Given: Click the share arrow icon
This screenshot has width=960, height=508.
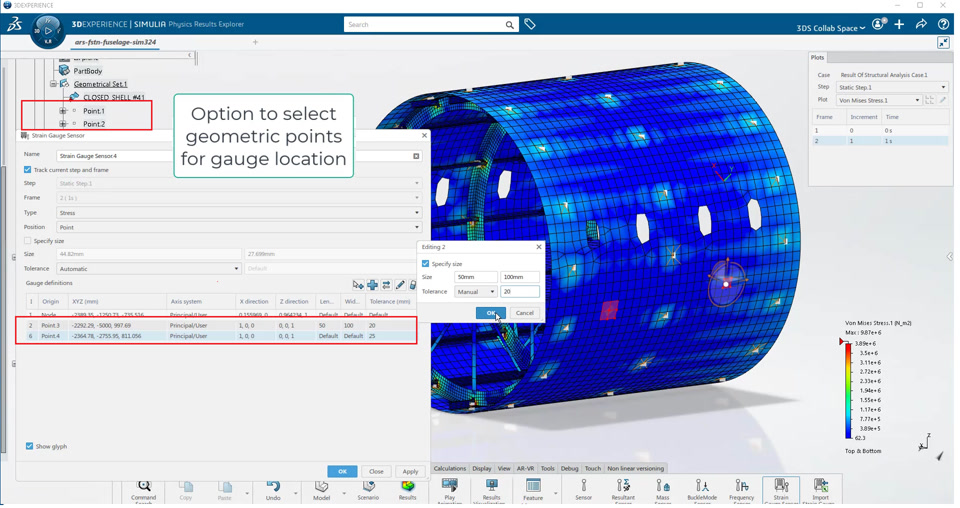Looking at the screenshot, I should pyautogui.click(x=921, y=24).
